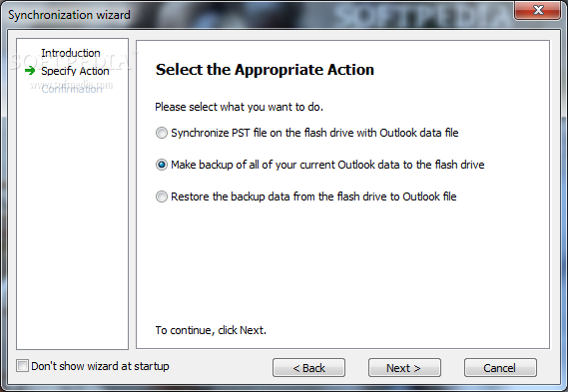Select the Restore the backup data radio button

162,196
